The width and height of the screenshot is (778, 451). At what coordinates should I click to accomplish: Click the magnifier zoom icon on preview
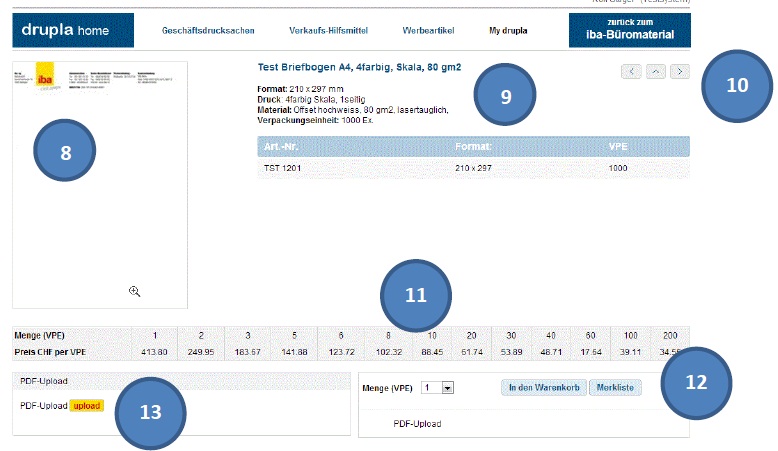[134, 291]
